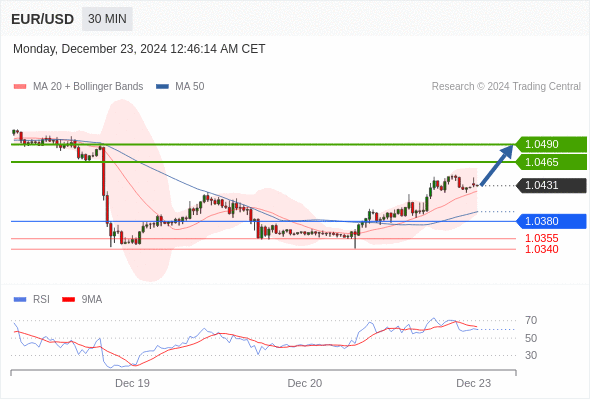Open the Research © 2024 Trading Central credit
The image size is (590, 400).
pos(506,87)
